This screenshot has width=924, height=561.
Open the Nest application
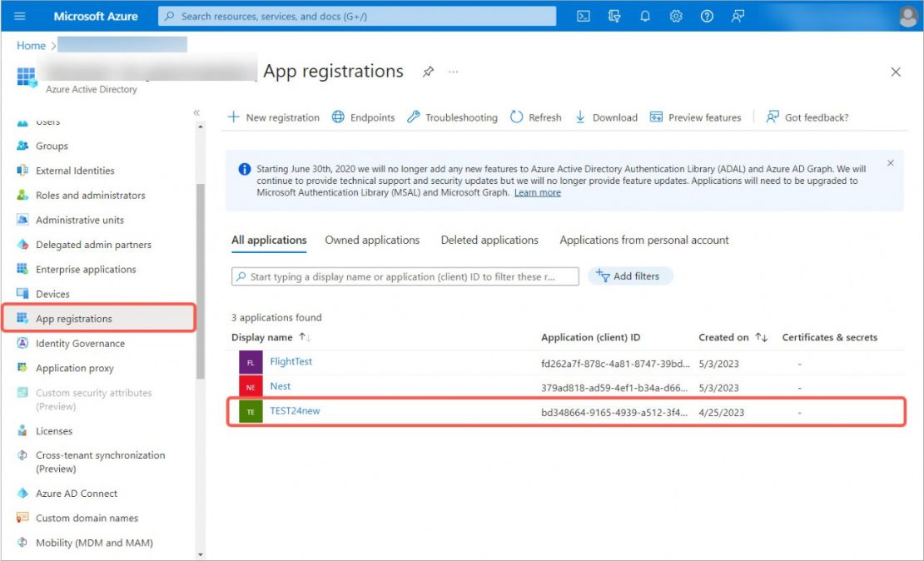click(x=281, y=386)
